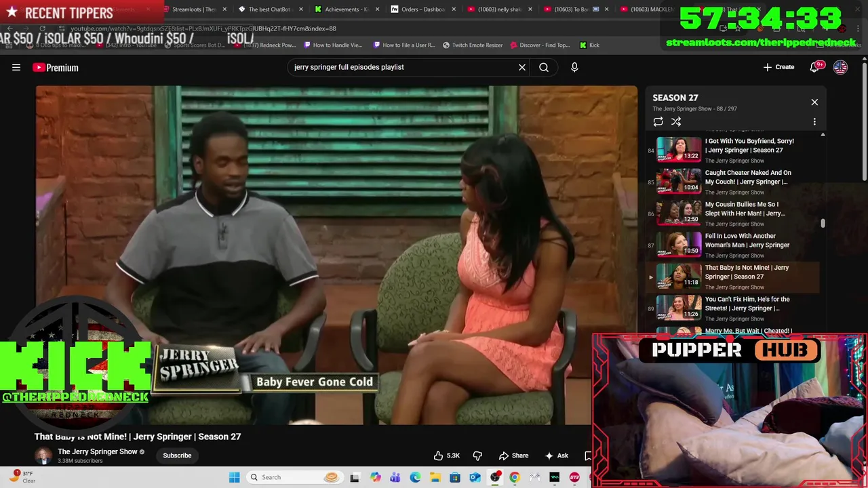Viewport: 868px width, 488px height.
Task: Share the Jerry Springer video
Action: (x=513, y=455)
